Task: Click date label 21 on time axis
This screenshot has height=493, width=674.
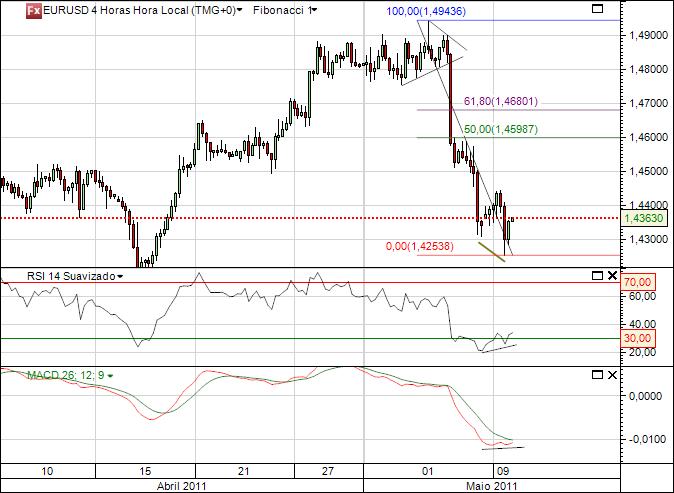Action: point(244,472)
